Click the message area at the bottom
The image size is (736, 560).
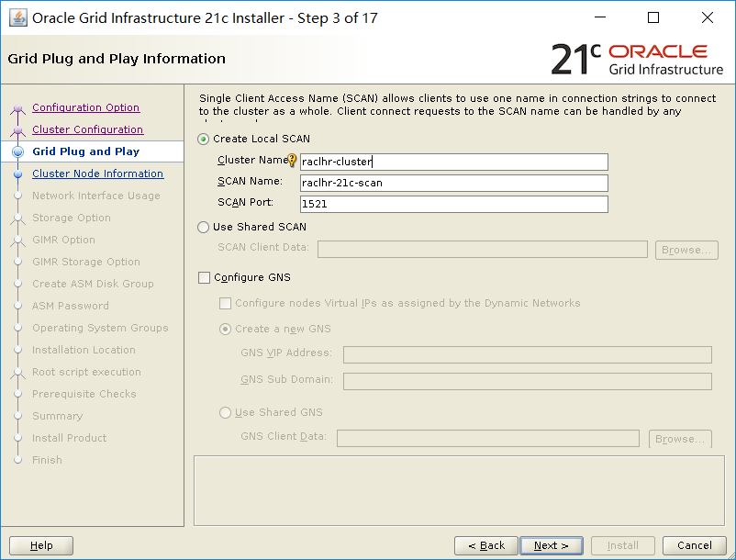pyautogui.click(x=460, y=490)
